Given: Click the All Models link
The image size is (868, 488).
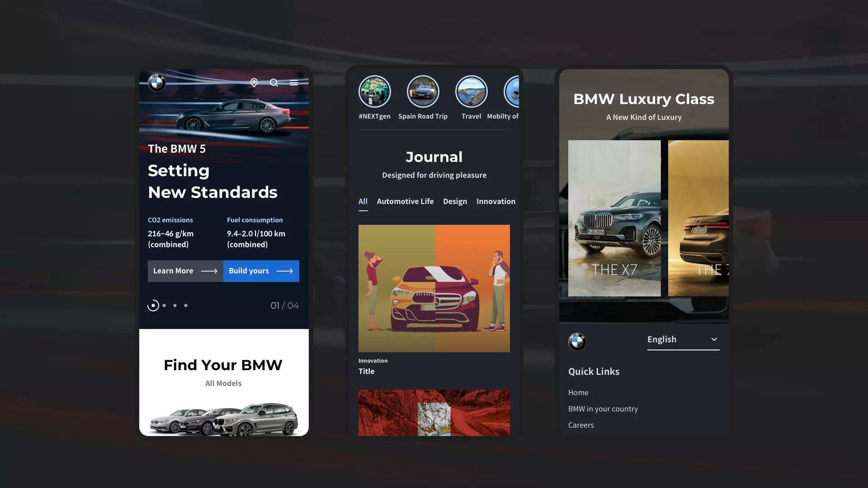Looking at the screenshot, I should (x=223, y=383).
